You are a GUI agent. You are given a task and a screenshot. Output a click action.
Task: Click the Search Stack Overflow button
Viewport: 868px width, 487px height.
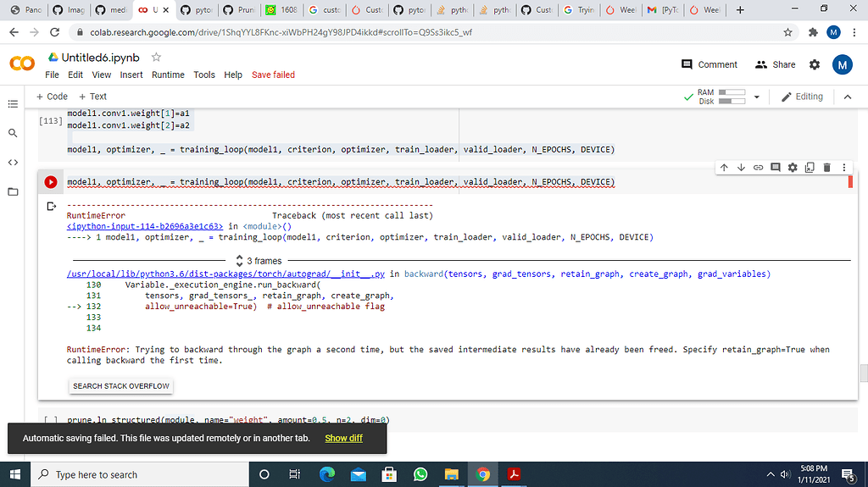tap(121, 386)
